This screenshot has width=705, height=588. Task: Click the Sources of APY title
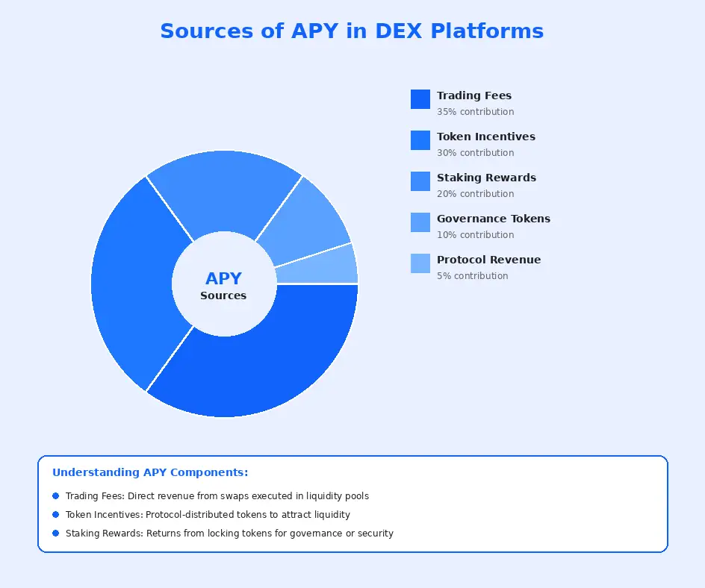click(352, 31)
